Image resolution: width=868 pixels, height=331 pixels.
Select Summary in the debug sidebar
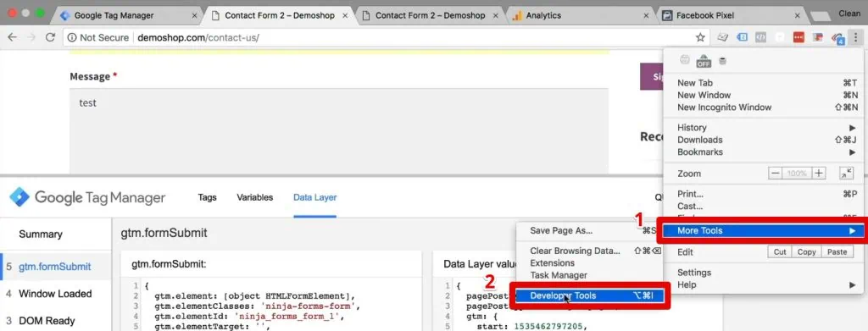(55, 234)
